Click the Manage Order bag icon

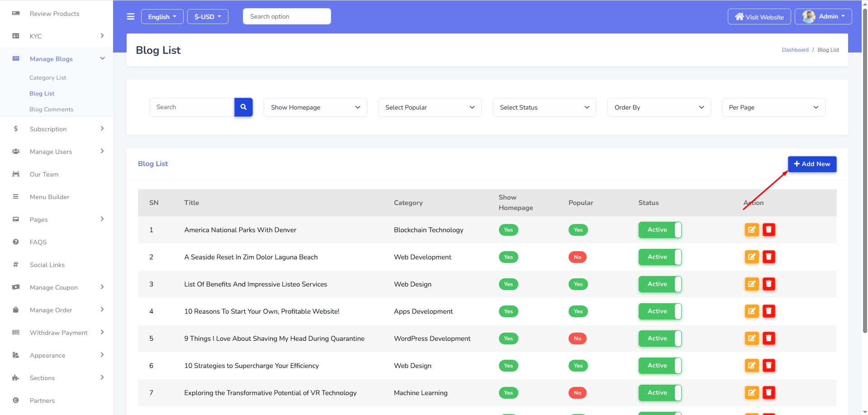(16, 310)
